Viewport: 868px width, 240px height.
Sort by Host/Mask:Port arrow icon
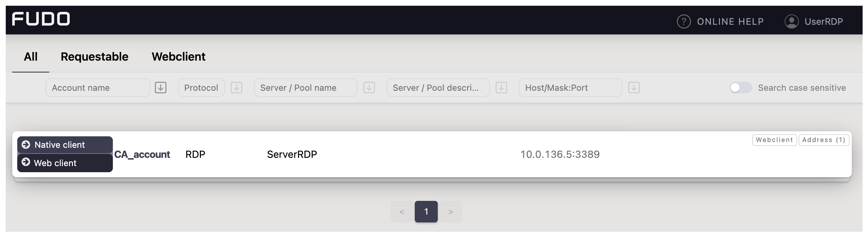pos(634,88)
